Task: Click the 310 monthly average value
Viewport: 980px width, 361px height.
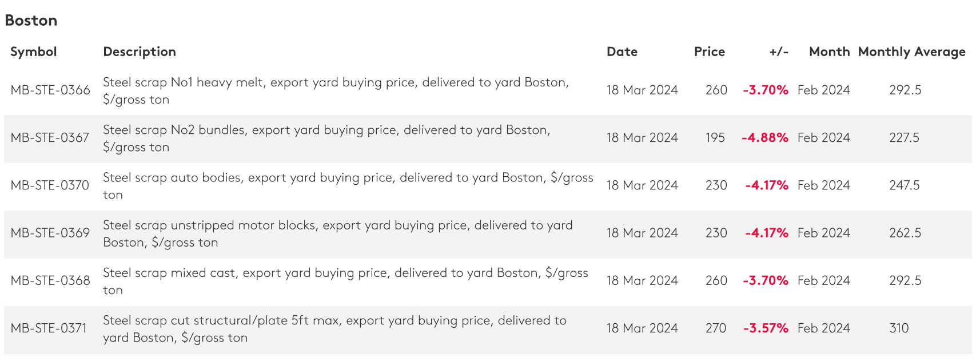Action: coord(899,328)
